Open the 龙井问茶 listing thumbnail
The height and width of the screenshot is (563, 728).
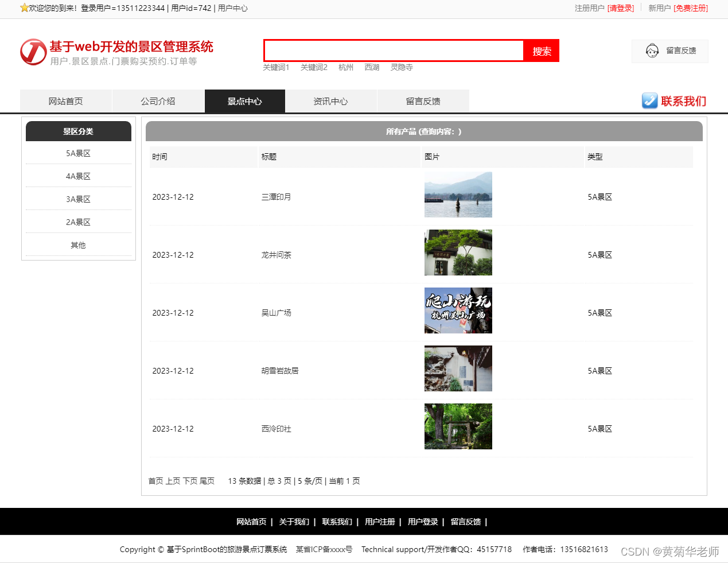[458, 253]
